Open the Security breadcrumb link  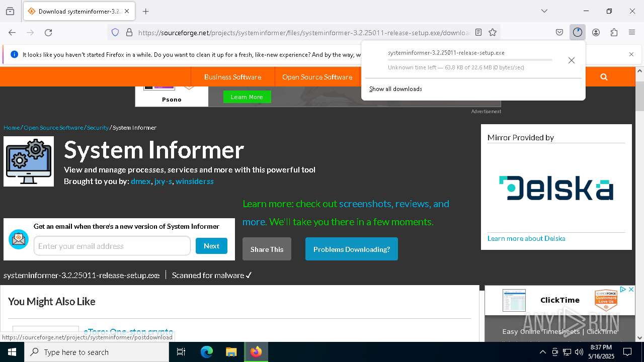pyautogui.click(x=98, y=128)
